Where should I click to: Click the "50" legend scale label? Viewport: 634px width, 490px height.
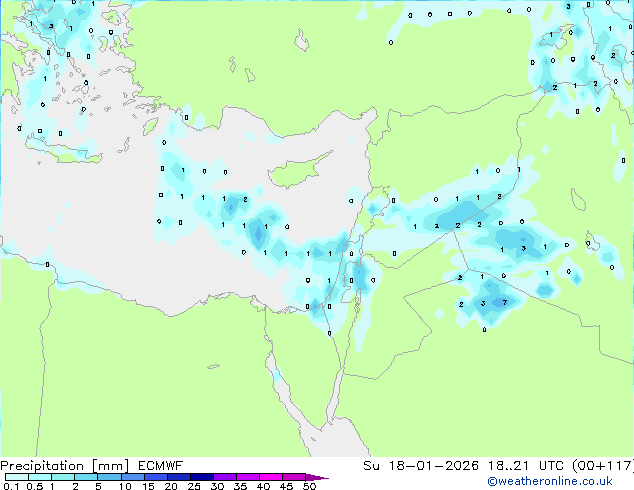click(309, 486)
